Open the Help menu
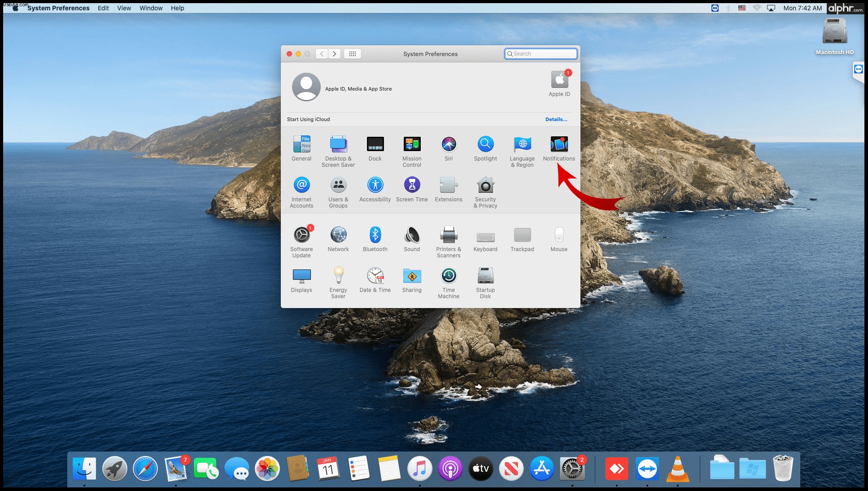Viewport: 868px width, 491px height. (177, 8)
